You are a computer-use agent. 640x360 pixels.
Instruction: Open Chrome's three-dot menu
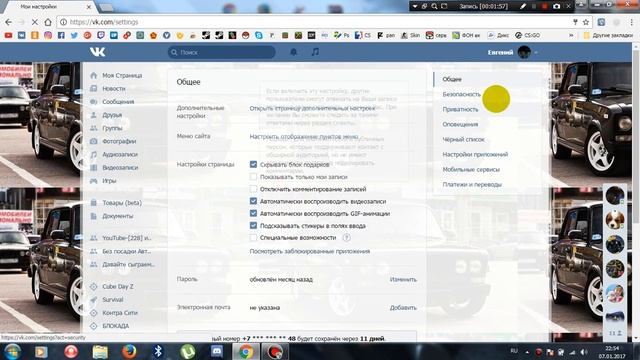tap(631, 22)
